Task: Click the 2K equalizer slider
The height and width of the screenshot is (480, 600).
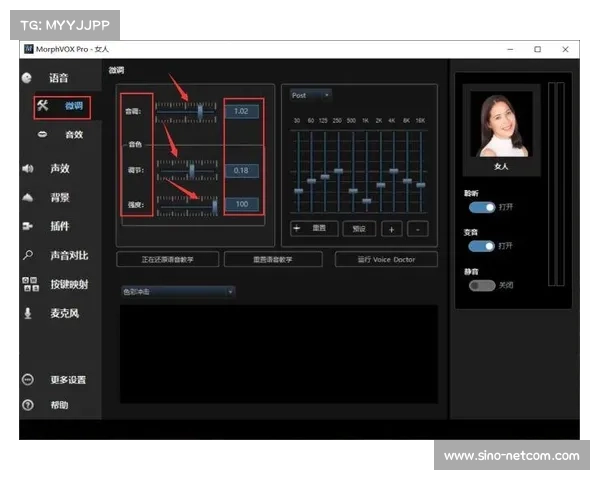Action: click(381, 185)
